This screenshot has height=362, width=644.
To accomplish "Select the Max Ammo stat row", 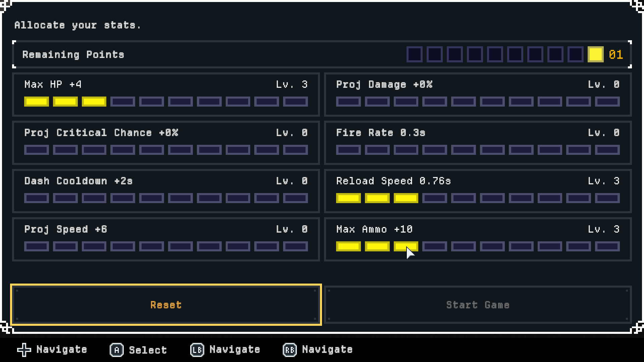I will 478,239.
